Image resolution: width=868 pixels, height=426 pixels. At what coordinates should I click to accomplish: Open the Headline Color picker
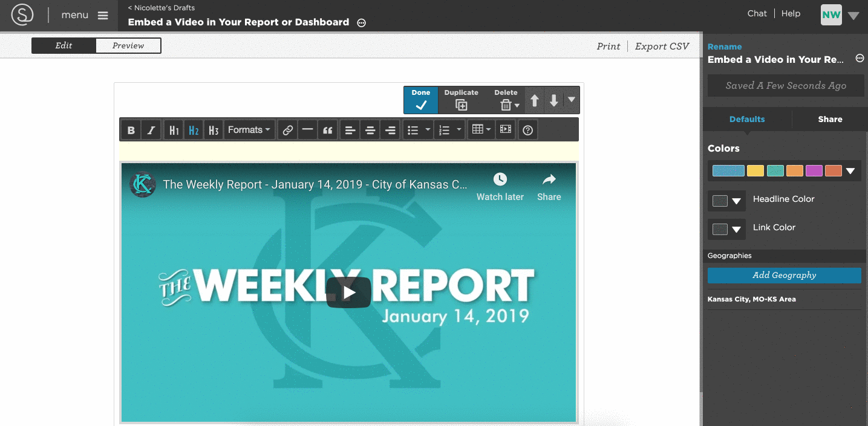[x=726, y=201]
